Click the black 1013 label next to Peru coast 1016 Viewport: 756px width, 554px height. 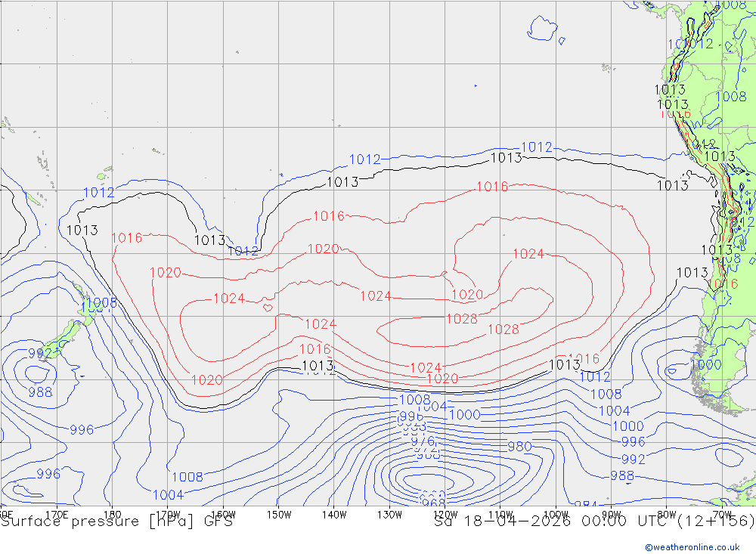point(673,104)
